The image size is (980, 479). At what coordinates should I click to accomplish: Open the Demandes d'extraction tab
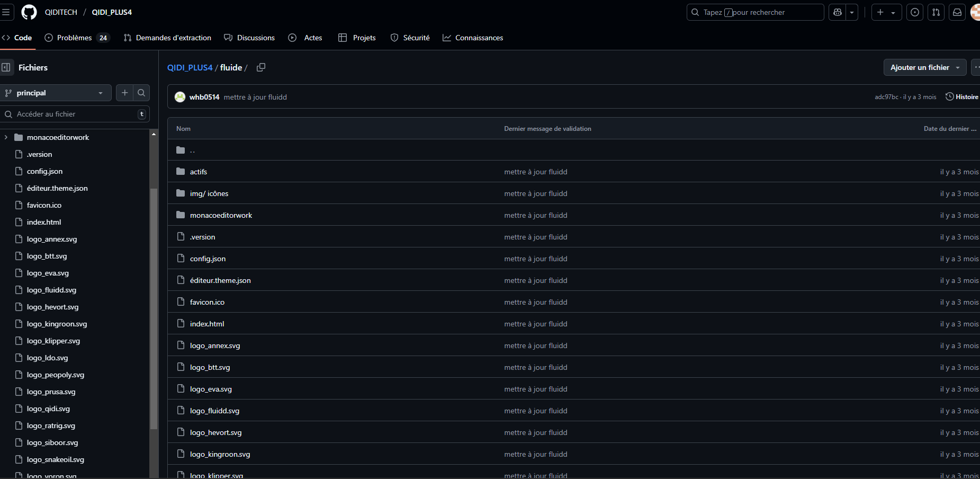tap(167, 38)
